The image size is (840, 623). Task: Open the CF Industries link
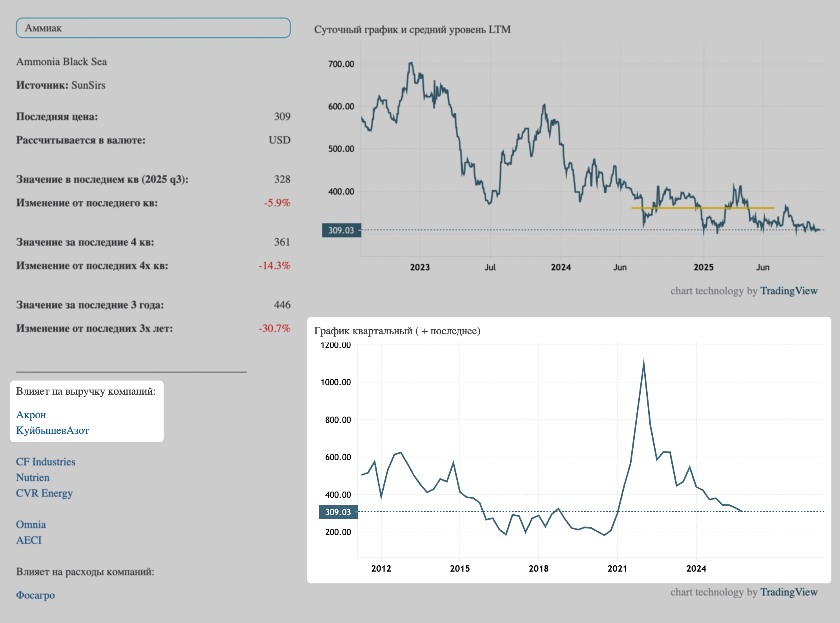click(x=46, y=462)
